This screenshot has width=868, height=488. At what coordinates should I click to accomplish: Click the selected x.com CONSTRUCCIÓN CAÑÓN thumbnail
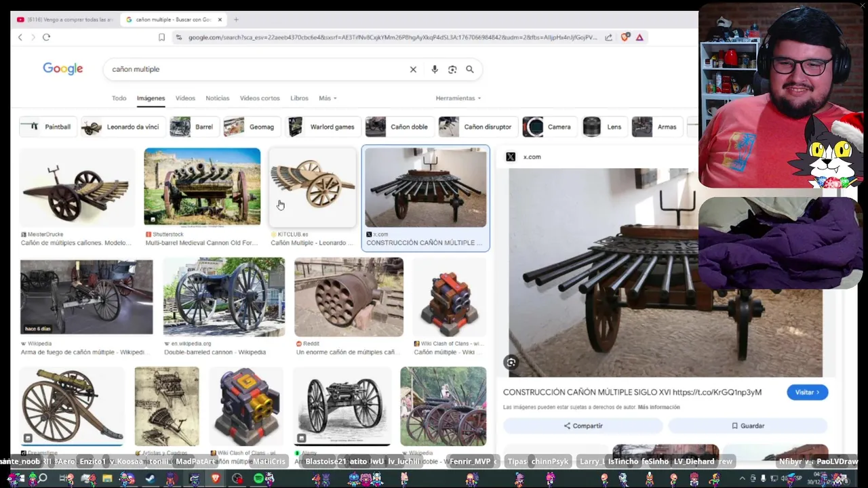426,188
